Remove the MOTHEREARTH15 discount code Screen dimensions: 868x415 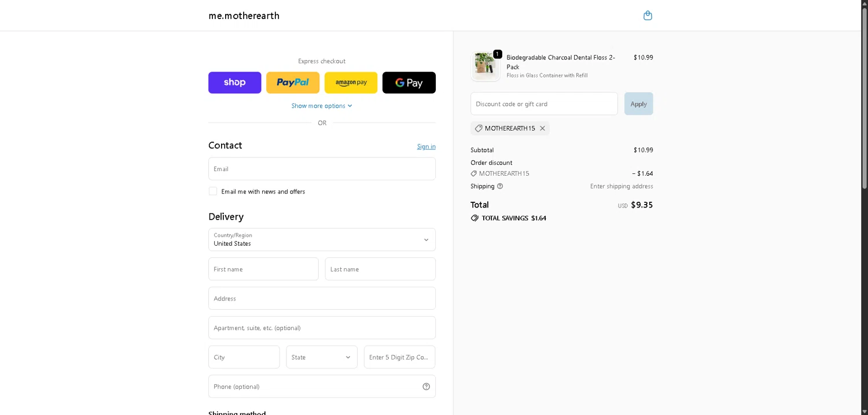(542, 128)
